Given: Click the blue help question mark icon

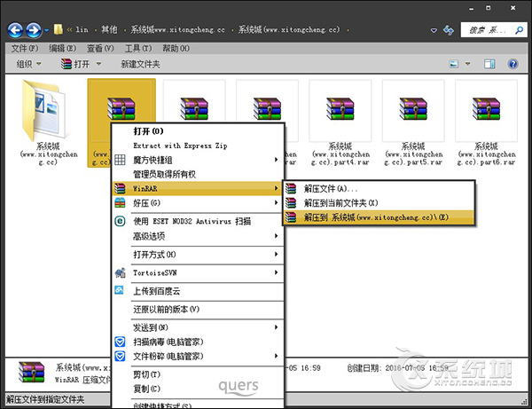Looking at the screenshot, I should click(513, 64).
